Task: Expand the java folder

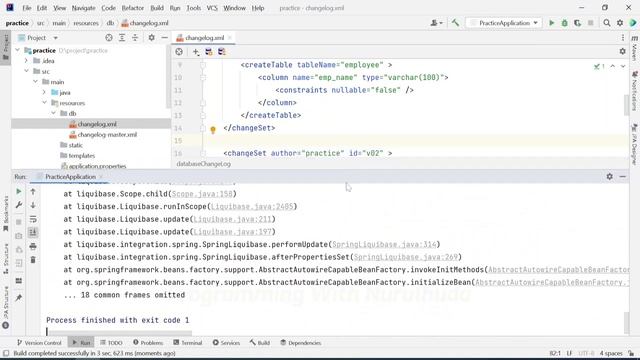Action: (44, 92)
